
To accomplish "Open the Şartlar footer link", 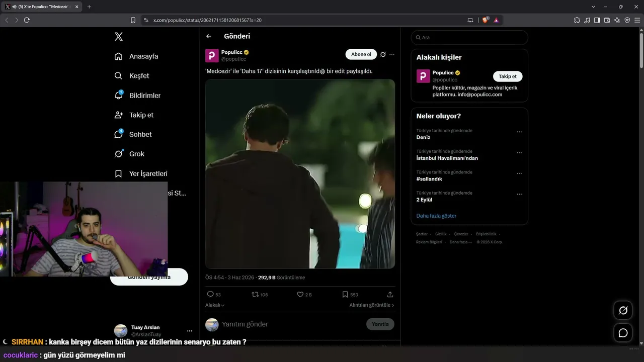I will pos(422,234).
